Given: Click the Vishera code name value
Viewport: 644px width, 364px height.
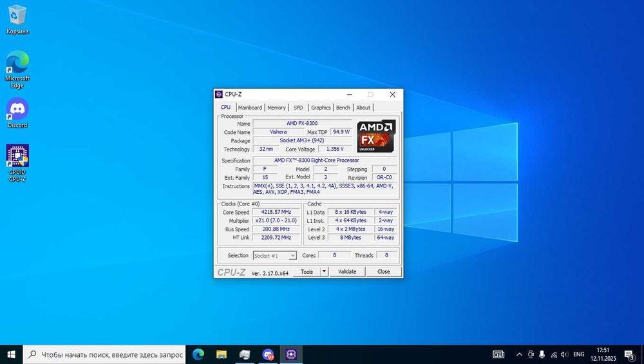Looking at the screenshot, I should point(278,132).
